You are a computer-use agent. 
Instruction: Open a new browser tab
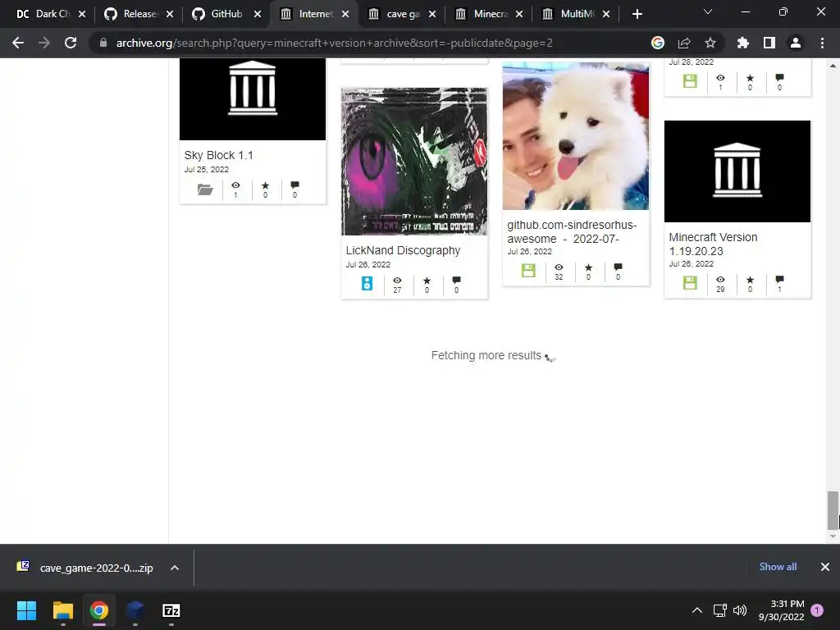637,14
